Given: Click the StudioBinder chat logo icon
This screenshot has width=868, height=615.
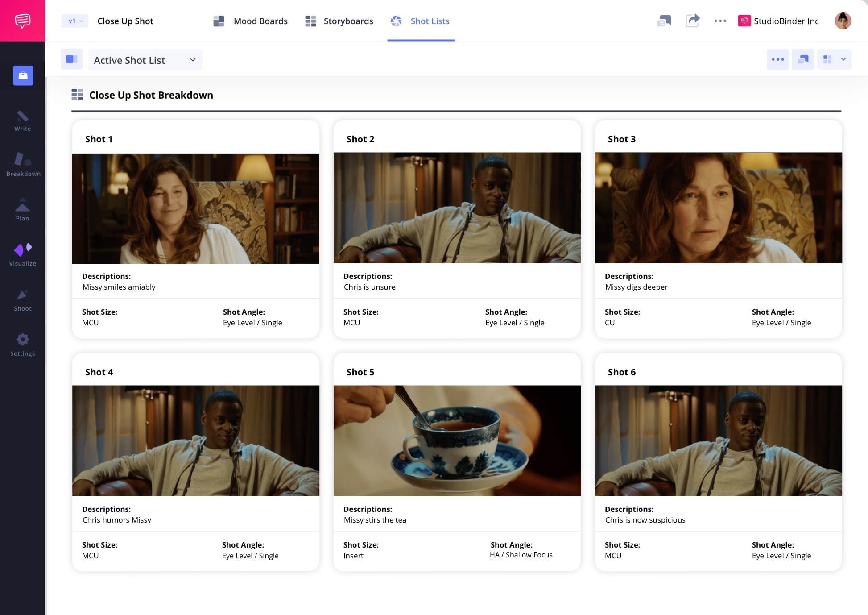Looking at the screenshot, I should tap(22, 21).
